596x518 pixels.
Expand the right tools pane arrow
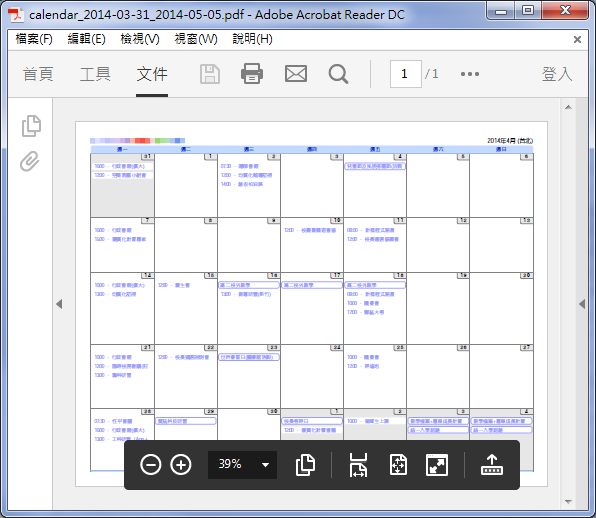582,304
